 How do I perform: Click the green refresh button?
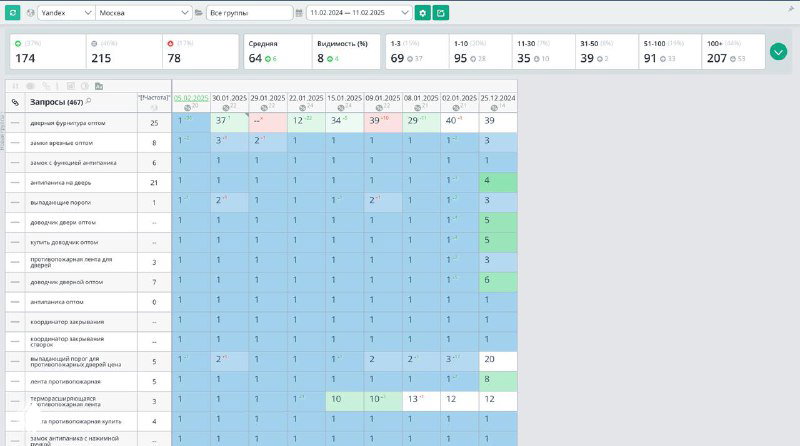point(12,13)
